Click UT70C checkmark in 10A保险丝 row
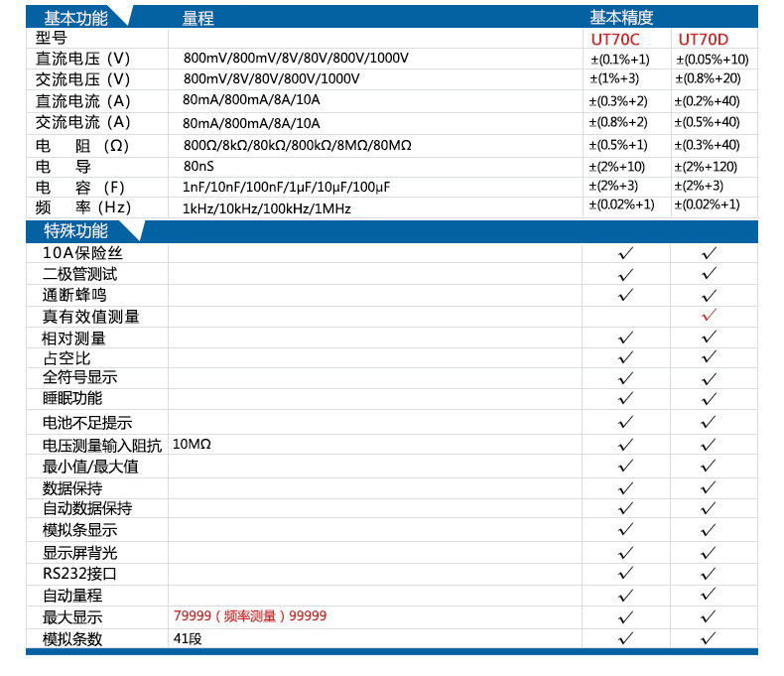This screenshot has height=676, width=784. (x=625, y=253)
